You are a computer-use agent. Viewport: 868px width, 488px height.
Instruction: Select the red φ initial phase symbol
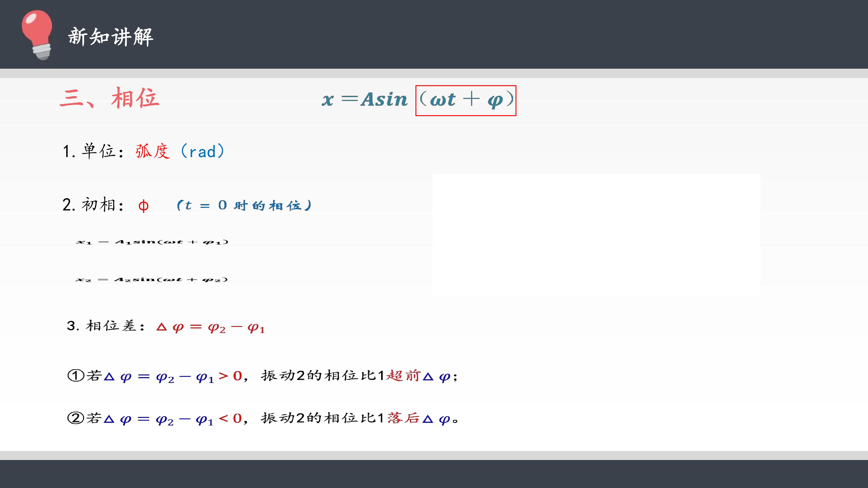(x=144, y=206)
